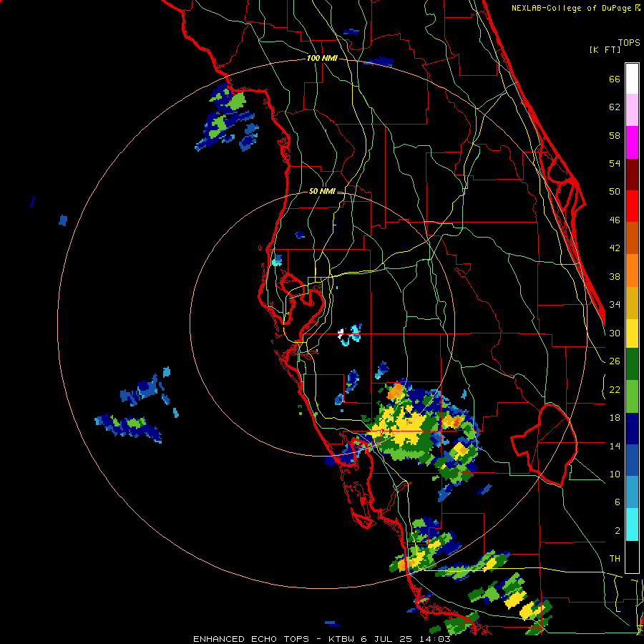Select the dark orange legend band
644x644 pixels.
click(x=632, y=238)
